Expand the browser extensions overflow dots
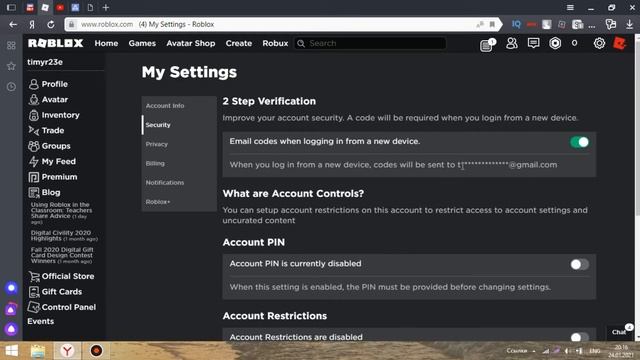This screenshot has height=360, width=640. 591,25
